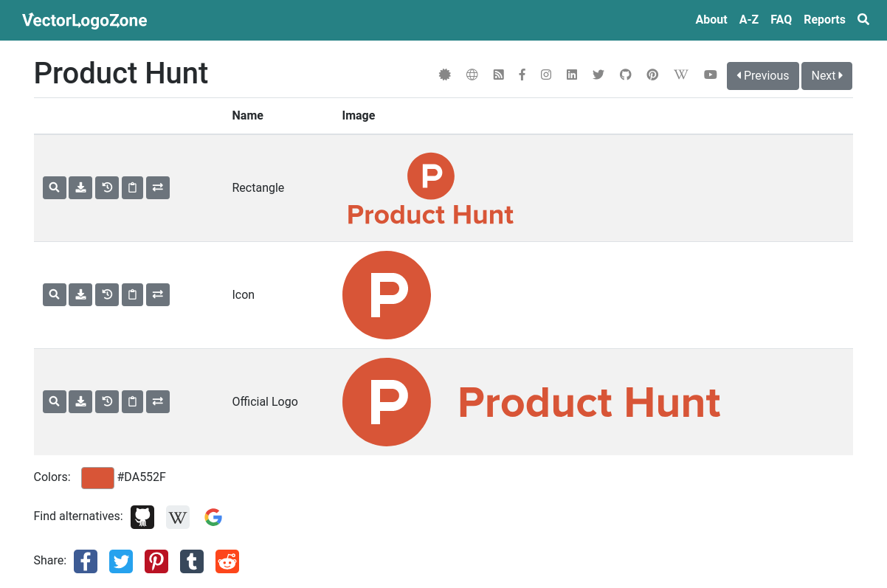Screen dimensions: 887x588
Task: Click the Official Logo Product Hunt image
Action: (x=531, y=402)
